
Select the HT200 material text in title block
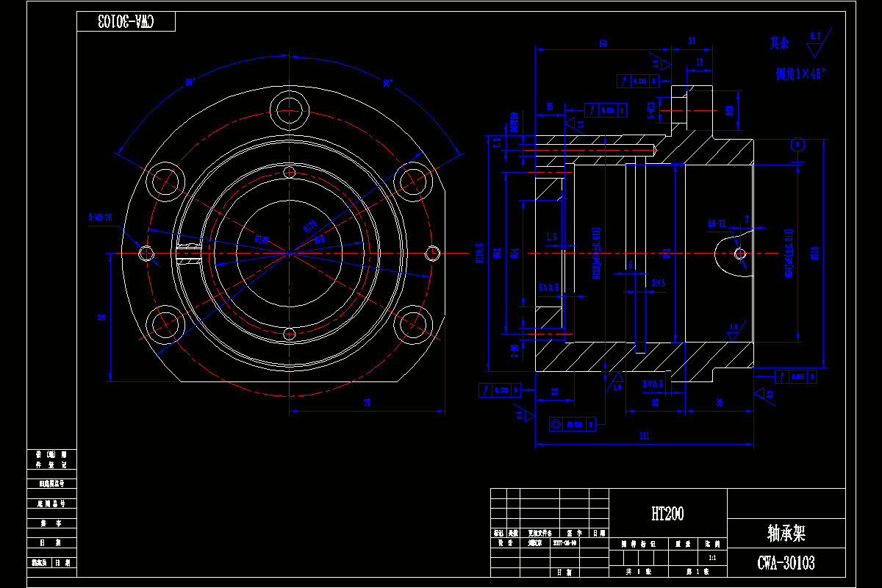[x=667, y=514]
